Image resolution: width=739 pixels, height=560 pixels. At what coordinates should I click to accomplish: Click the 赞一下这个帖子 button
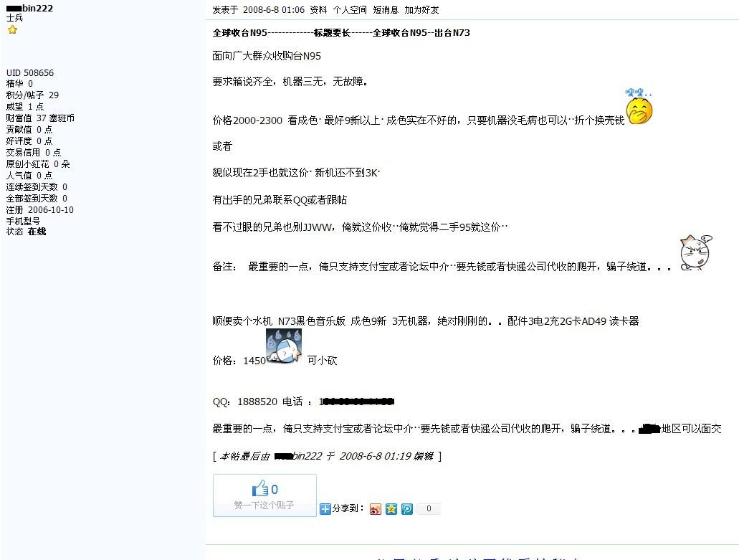coord(264,495)
